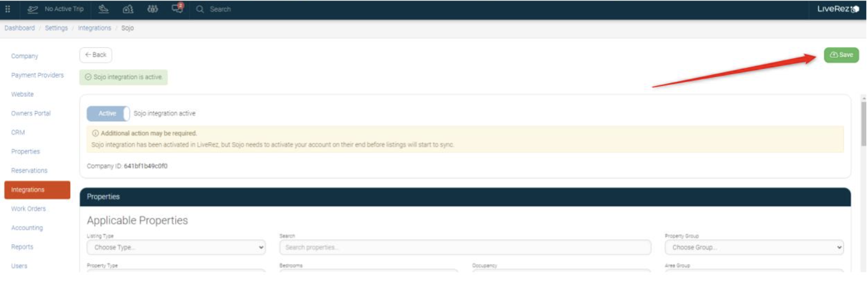Open Payment Providers settings section
Screen dimensions: 868x291
(x=37, y=75)
